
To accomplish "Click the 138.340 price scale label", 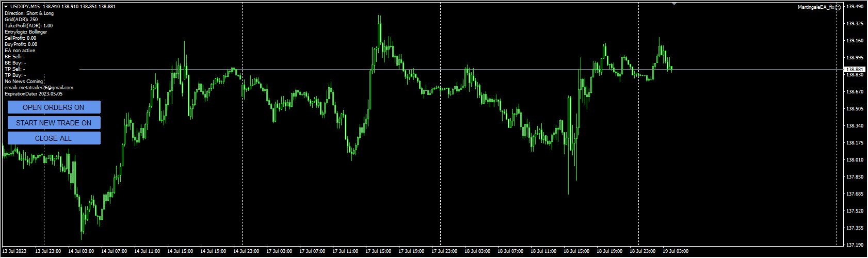I will pos(855,126).
